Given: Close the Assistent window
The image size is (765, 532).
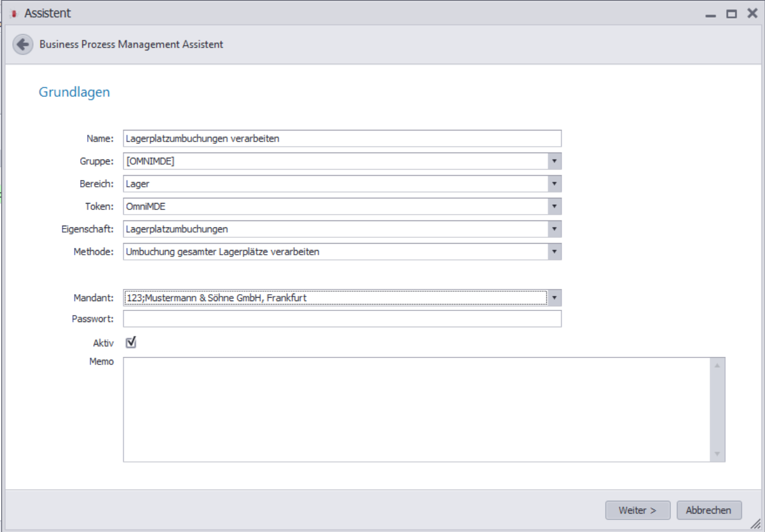Looking at the screenshot, I should (x=752, y=13).
